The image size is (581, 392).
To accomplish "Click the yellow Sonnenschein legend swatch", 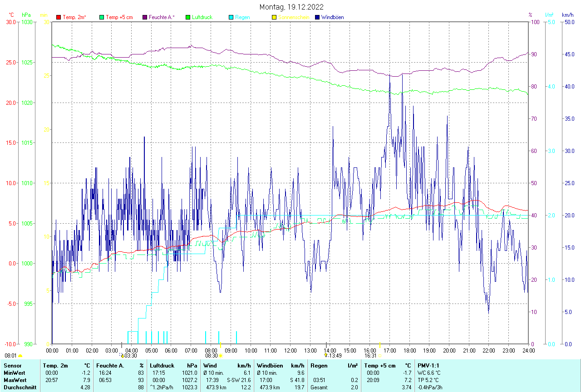I will (274, 17).
